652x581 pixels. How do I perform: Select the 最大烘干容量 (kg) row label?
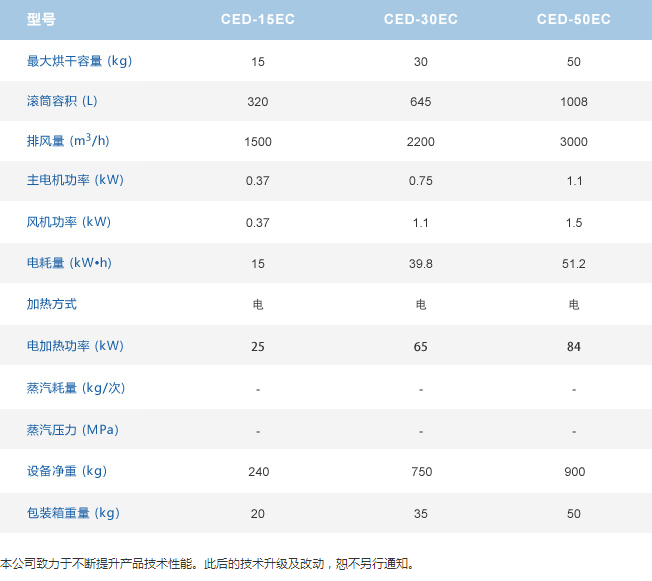79,61
